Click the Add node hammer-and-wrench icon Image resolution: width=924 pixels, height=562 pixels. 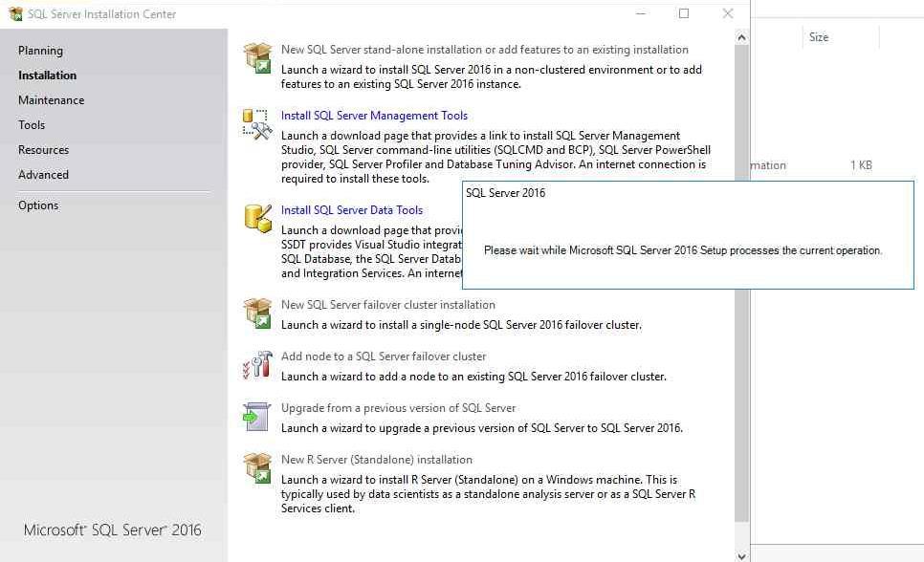tap(257, 365)
